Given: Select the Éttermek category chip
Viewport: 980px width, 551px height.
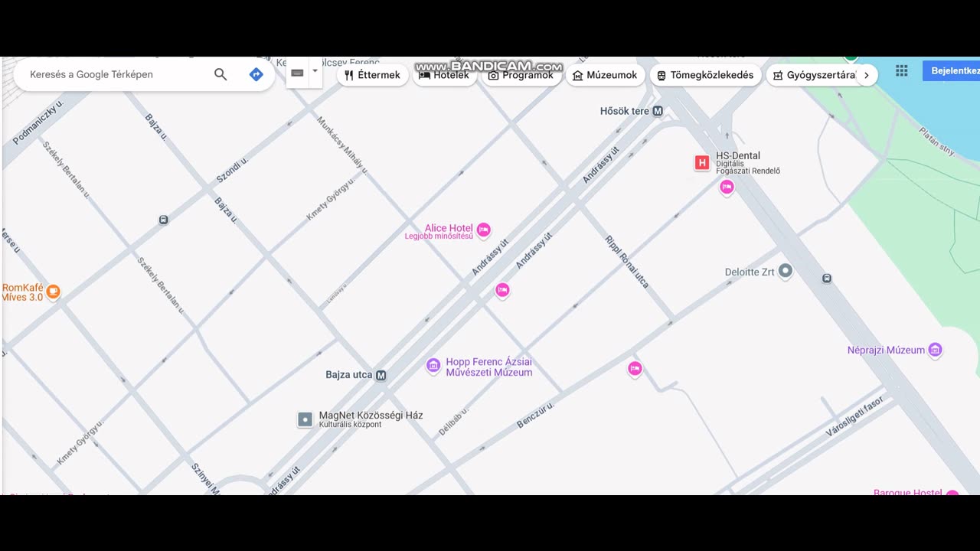Looking at the screenshot, I should coord(373,75).
